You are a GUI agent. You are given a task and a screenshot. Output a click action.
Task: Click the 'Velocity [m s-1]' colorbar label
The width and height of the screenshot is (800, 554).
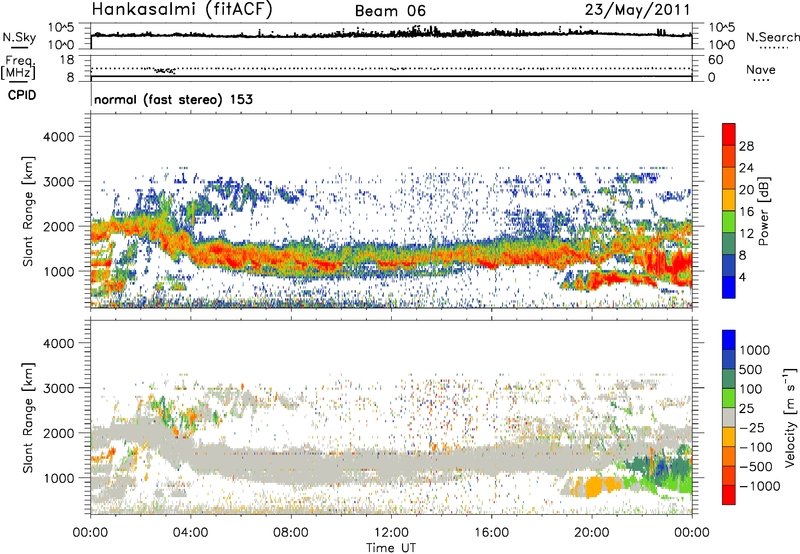click(790, 417)
